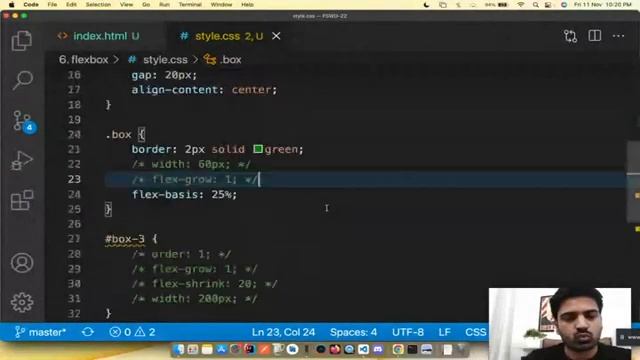Open the More Actions ellipsis menu

click(x=618, y=36)
